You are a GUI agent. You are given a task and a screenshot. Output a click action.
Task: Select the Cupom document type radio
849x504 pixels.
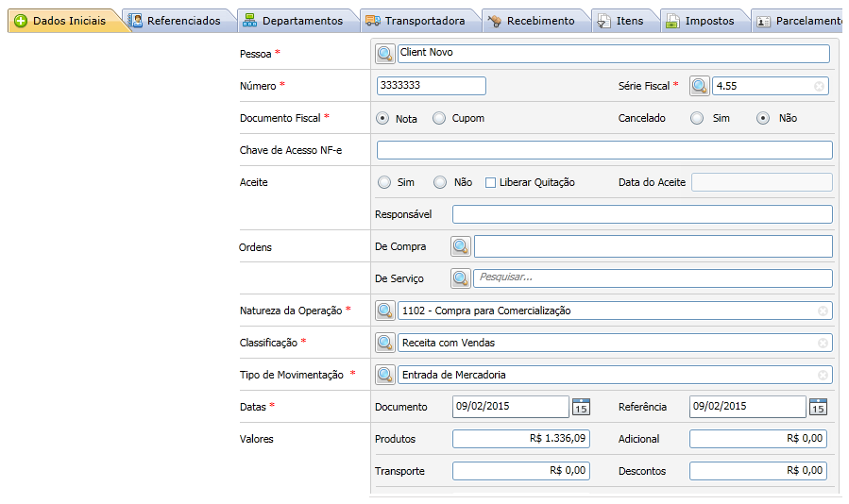coord(439,118)
